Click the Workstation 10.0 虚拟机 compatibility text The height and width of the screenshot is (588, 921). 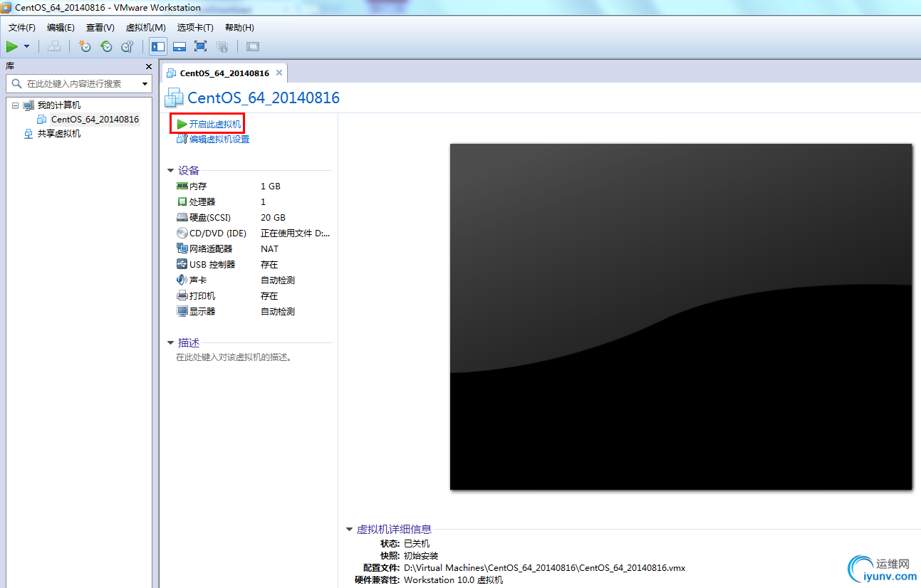(453, 580)
